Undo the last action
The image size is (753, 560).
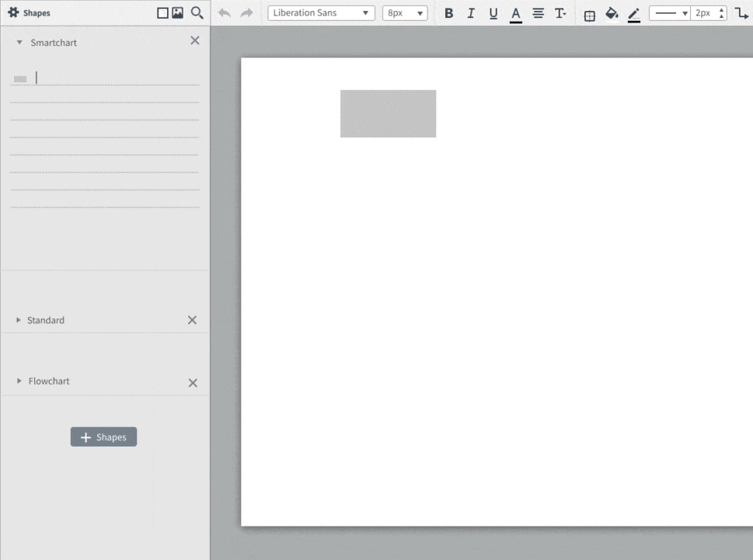pyautogui.click(x=225, y=13)
